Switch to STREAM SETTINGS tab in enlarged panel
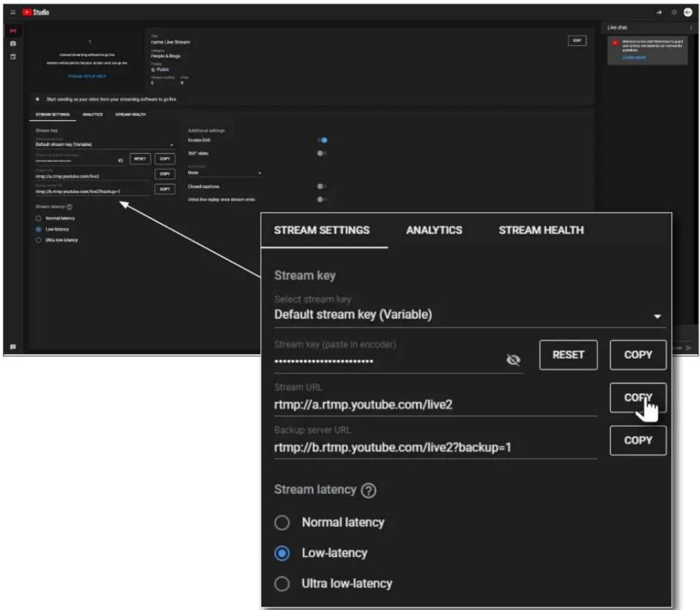Image resolution: width=700 pixels, height=610 pixels. (x=322, y=230)
